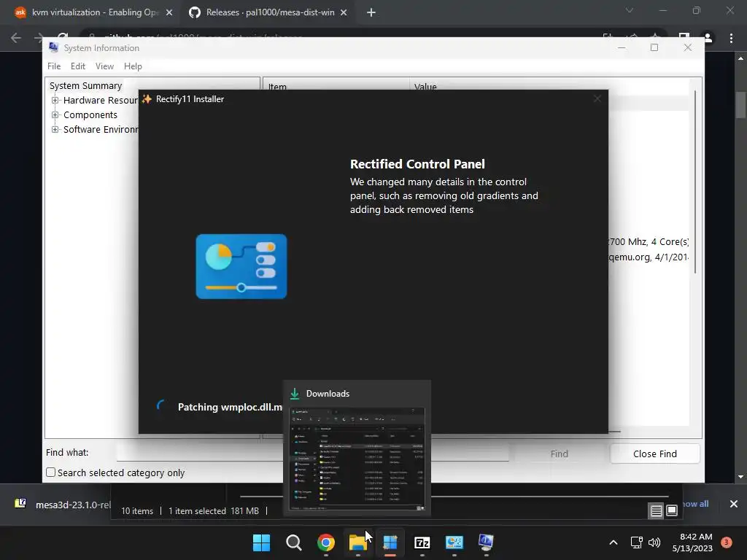
Task: Click the Downloads window preview thumbnail
Action: click(357, 459)
